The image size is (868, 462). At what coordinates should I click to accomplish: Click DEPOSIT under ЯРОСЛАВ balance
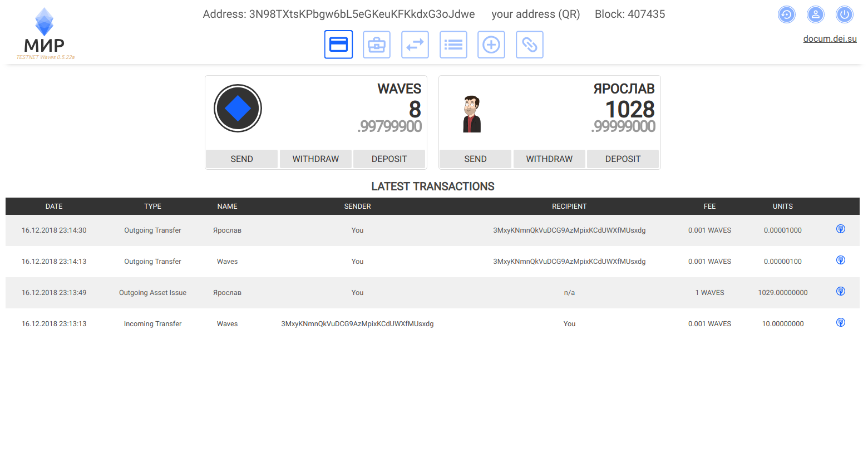tap(623, 159)
